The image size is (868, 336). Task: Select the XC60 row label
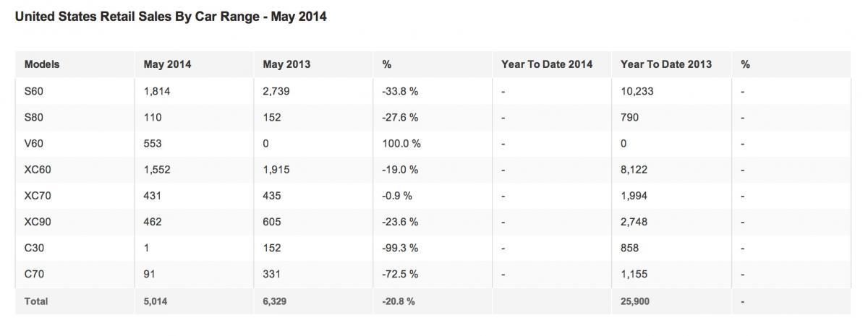pyautogui.click(x=37, y=170)
